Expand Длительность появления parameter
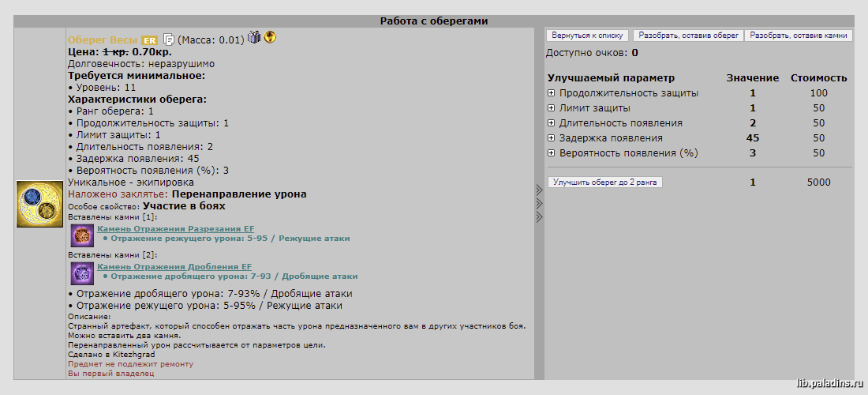The image size is (868, 395). [x=551, y=123]
